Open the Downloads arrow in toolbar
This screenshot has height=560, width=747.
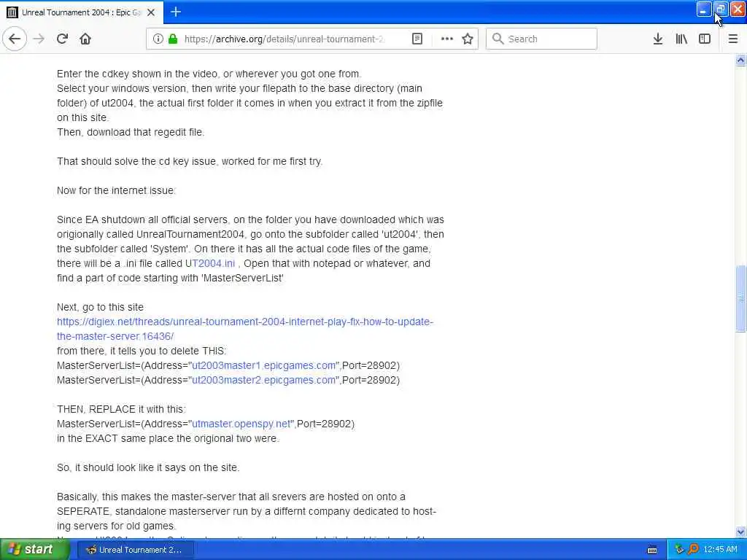click(x=658, y=39)
